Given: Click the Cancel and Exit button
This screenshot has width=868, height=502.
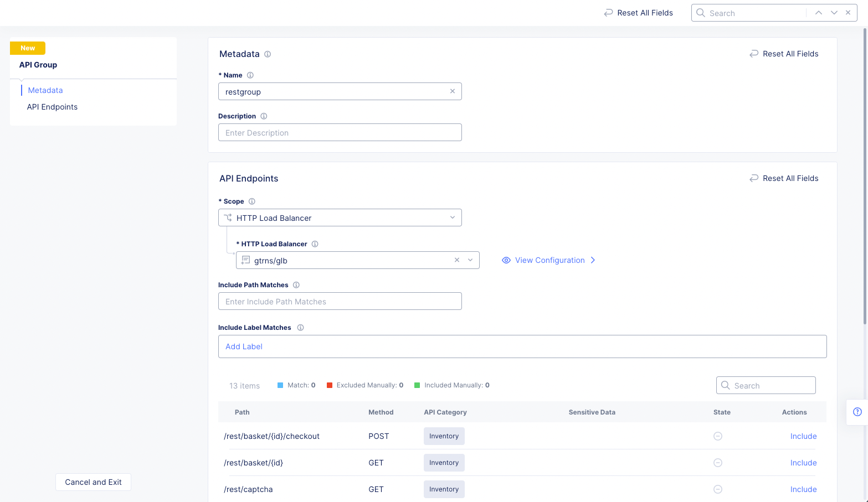Looking at the screenshot, I should 93,482.
